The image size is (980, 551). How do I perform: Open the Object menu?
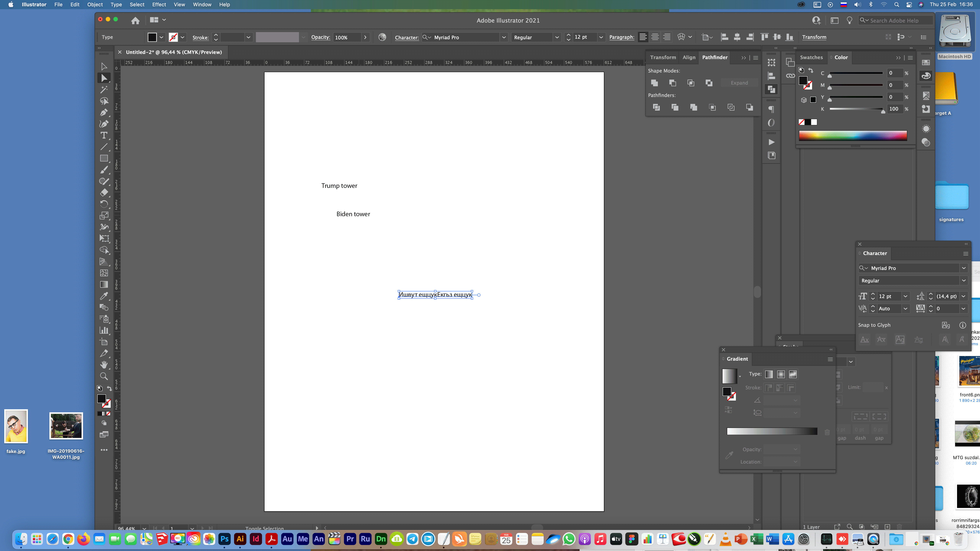click(x=95, y=5)
